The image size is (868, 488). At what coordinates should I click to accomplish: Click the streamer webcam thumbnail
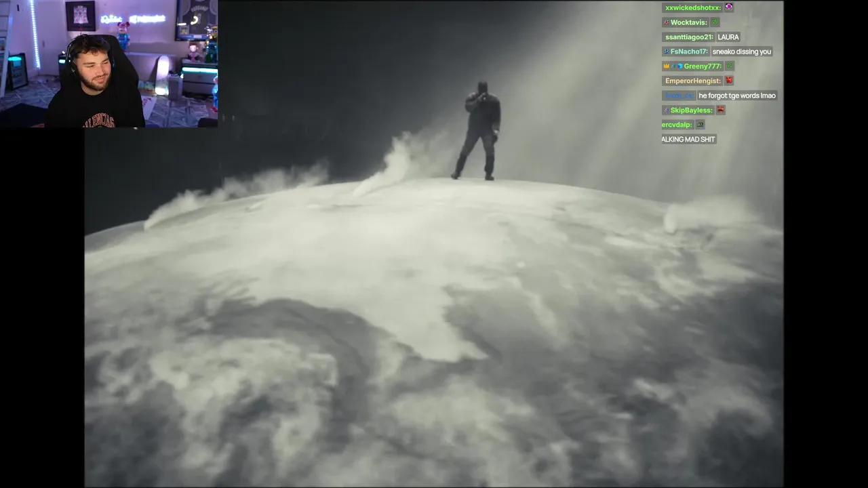click(x=109, y=64)
